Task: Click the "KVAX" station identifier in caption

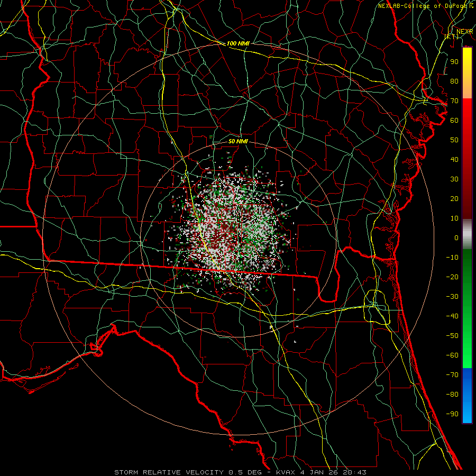Action: pos(286,472)
